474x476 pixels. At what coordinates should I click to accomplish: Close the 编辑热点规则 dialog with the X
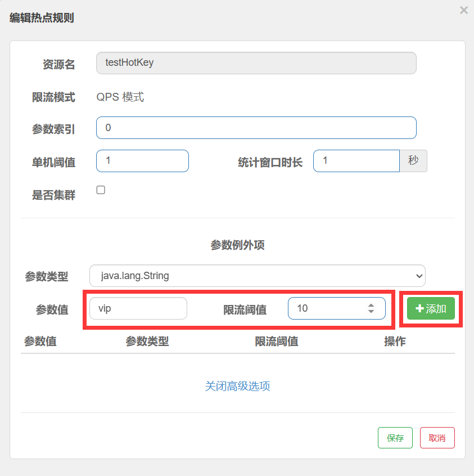(463, 10)
